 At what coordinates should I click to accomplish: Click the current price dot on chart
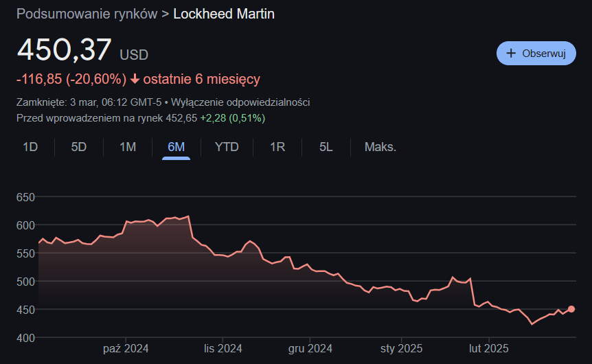[x=571, y=309]
